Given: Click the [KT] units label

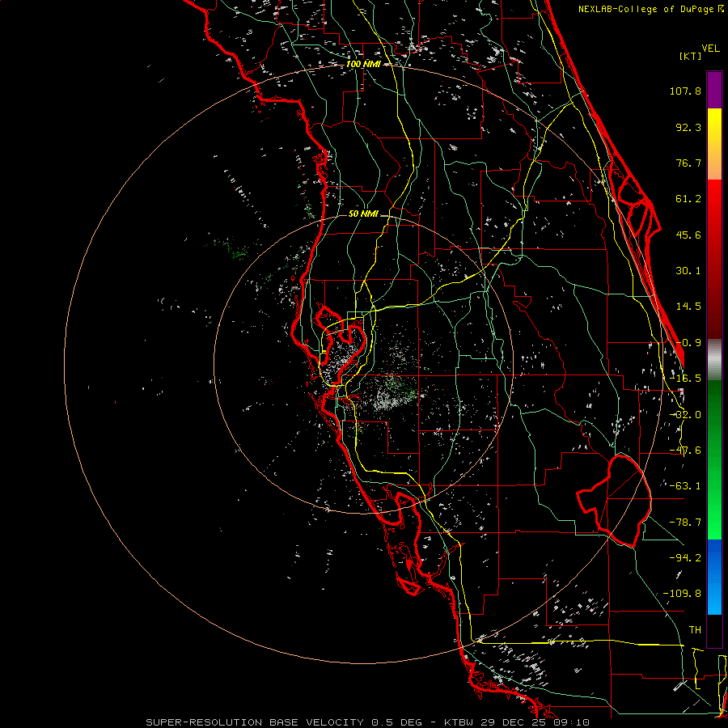Looking at the screenshot, I should pos(690,56).
